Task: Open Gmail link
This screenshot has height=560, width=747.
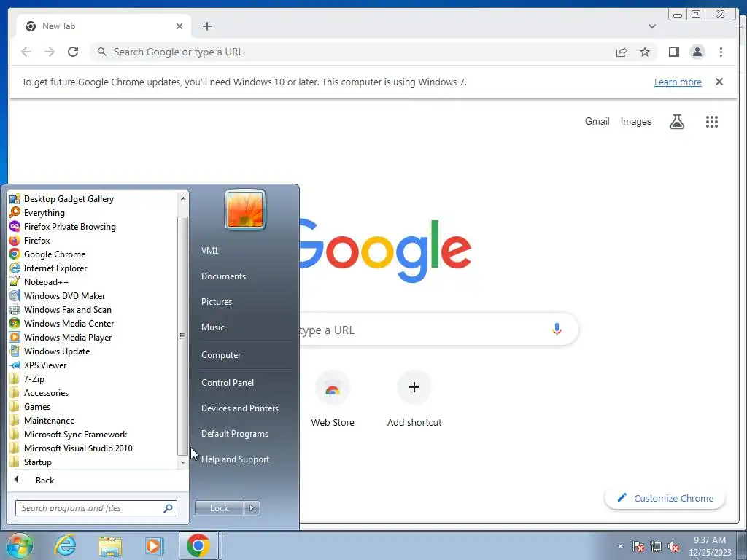Action: pyautogui.click(x=597, y=122)
